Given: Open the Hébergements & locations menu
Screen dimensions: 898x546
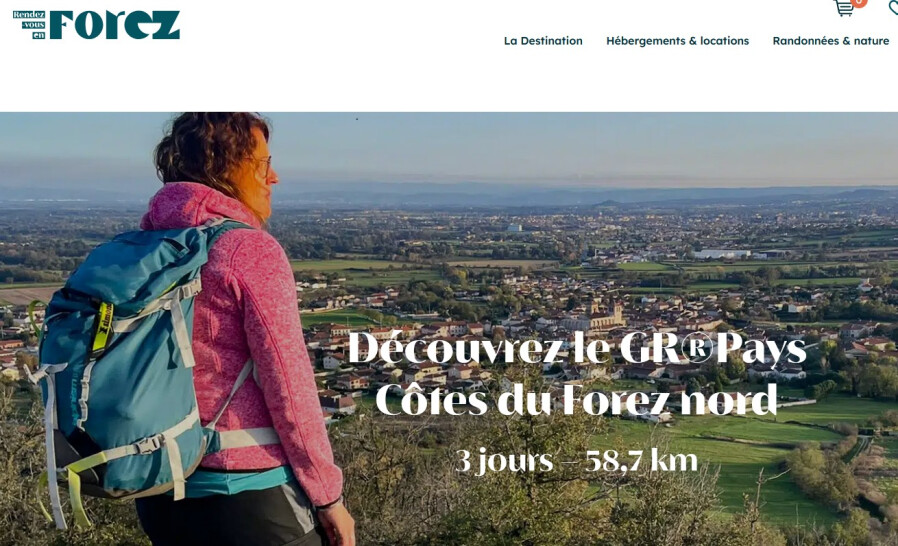Looking at the screenshot, I should (x=678, y=41).
